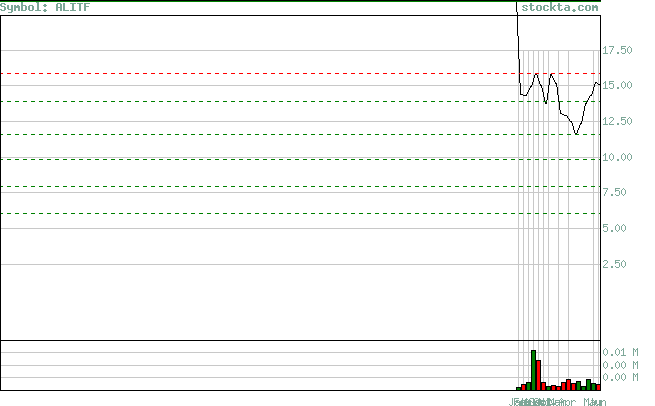
Task: Click the tallest green volume bar
Action: point(533,370)
